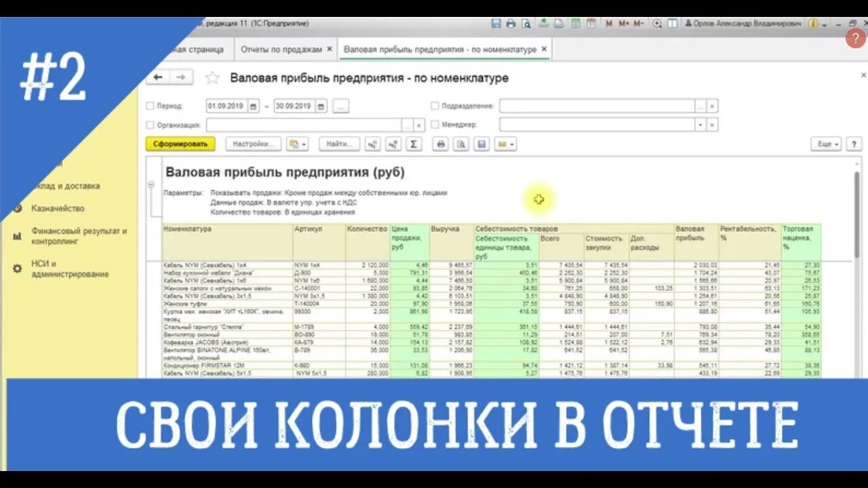Open calendar picker for start date 01.09.2019

[x=254, y=106]
